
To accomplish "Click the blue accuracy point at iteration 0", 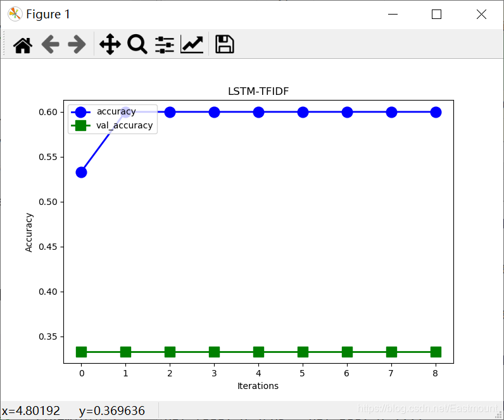I will tap(81, 173).
